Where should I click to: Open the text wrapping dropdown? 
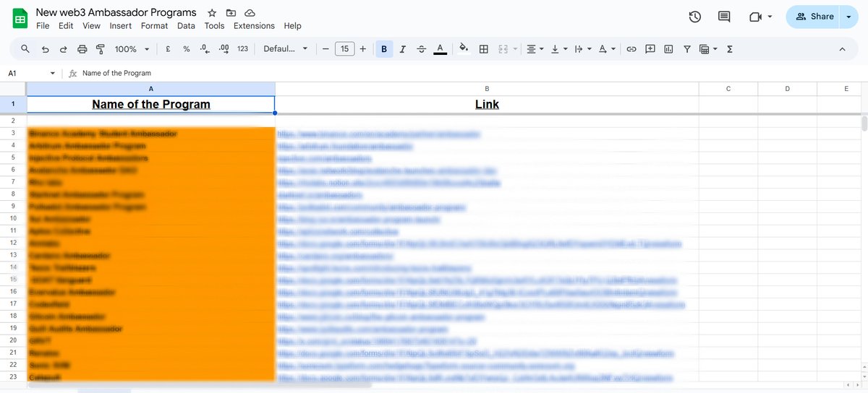pos(582,49)
